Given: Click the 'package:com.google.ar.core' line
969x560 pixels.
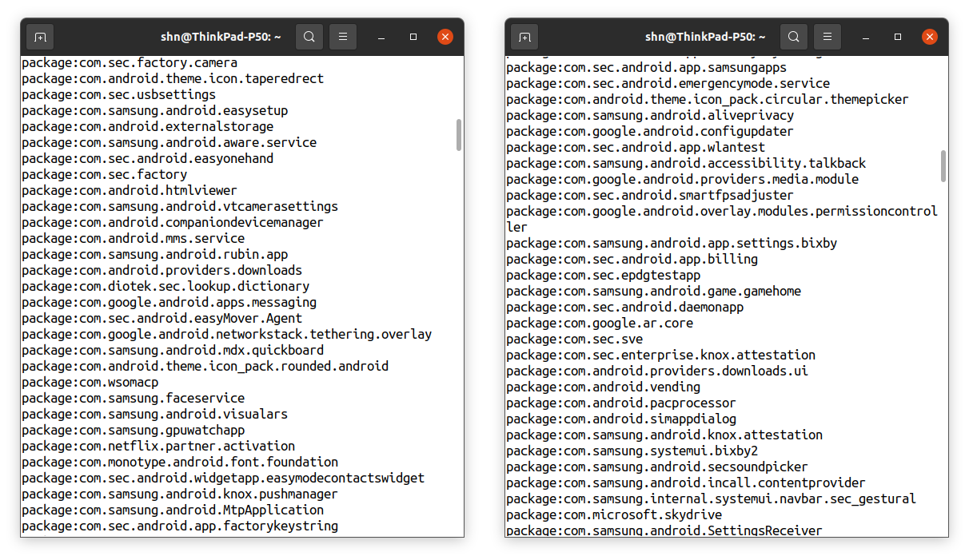Looking at the screenshot, I should (x=600, y=323).
